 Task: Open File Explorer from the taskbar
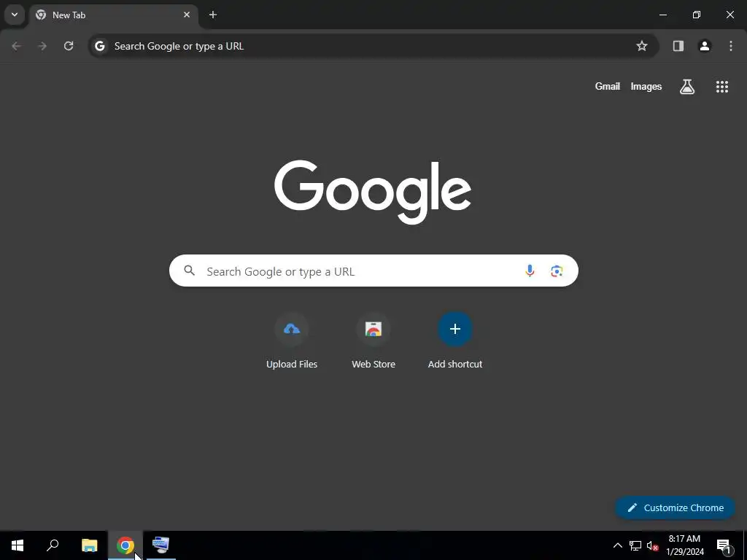(89, 545)
